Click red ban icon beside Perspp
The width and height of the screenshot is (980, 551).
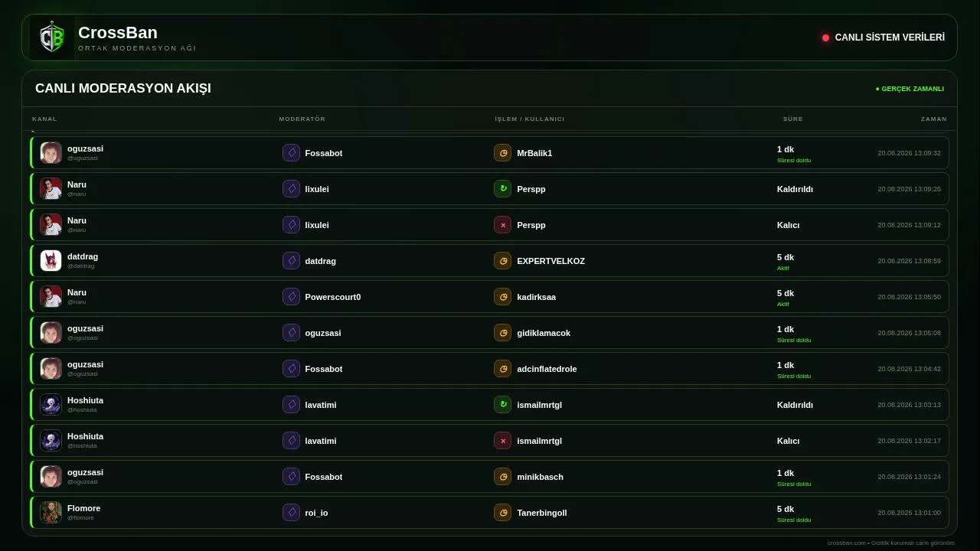pyautogui.click(x=502, y=225)
